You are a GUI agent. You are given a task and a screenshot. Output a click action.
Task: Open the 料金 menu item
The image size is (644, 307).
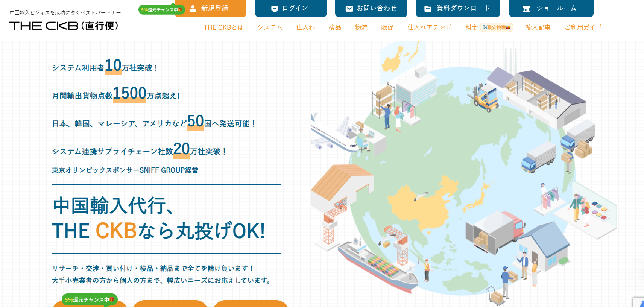click(471, 27)
